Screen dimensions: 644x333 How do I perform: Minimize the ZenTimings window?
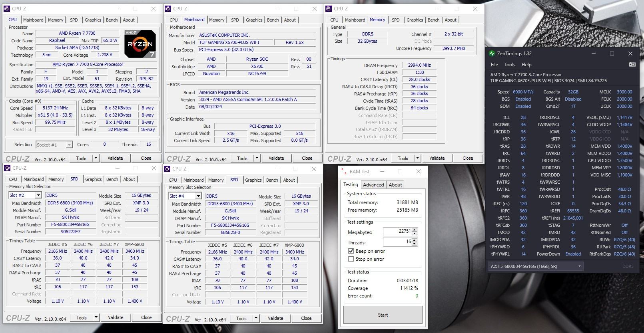pyautogui.click(x=593, y=53)
